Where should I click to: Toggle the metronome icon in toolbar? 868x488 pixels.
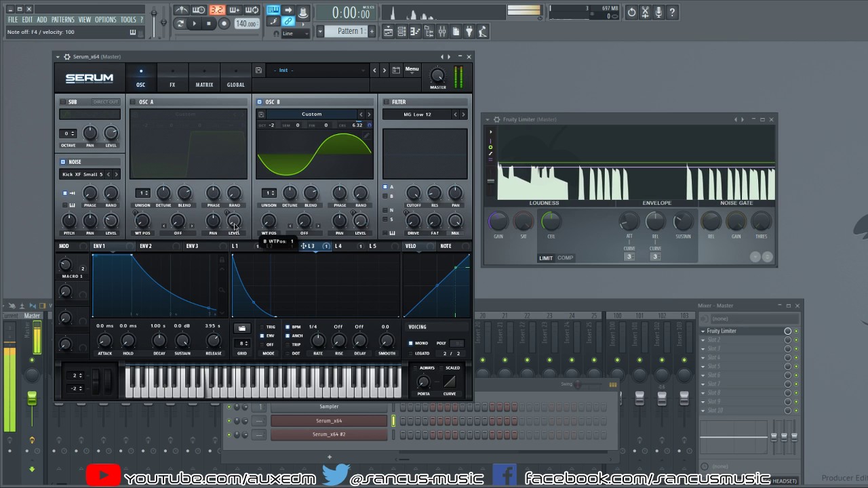click(182, 10)
